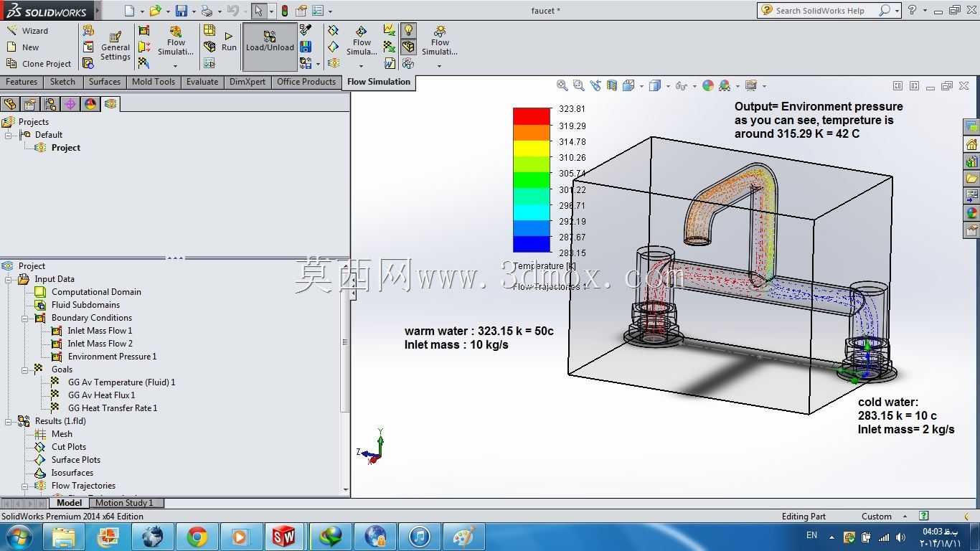The height and width of the screenshot is (551, 980).
Task: Switch to the Surfaces tab
Action: (105, 82)
